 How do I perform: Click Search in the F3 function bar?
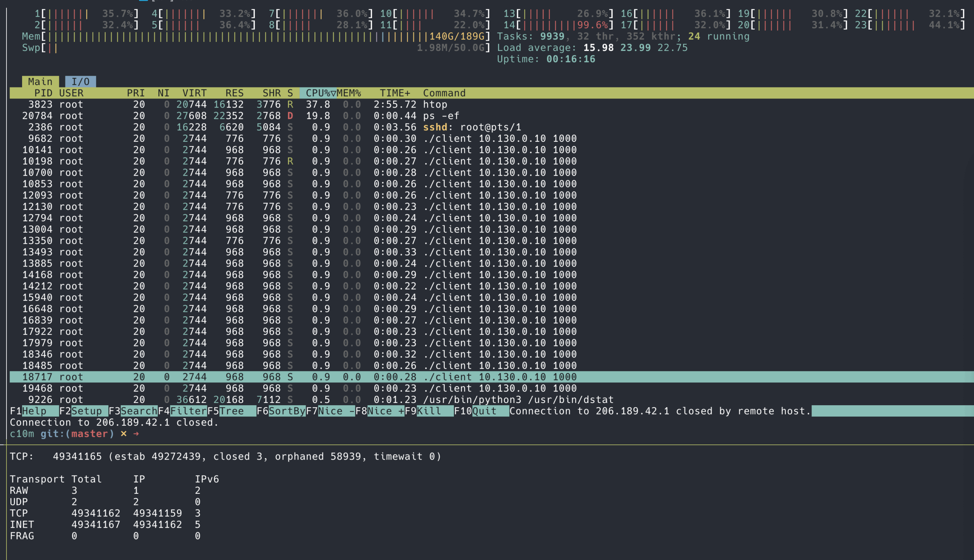tap(133, 411)
